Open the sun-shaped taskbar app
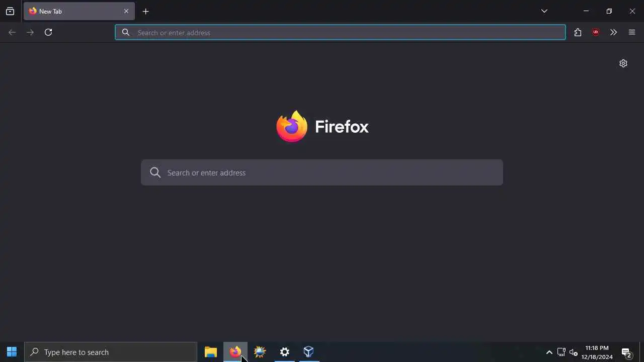This screenshot has width=644, height=362. [x=260, y=352]
